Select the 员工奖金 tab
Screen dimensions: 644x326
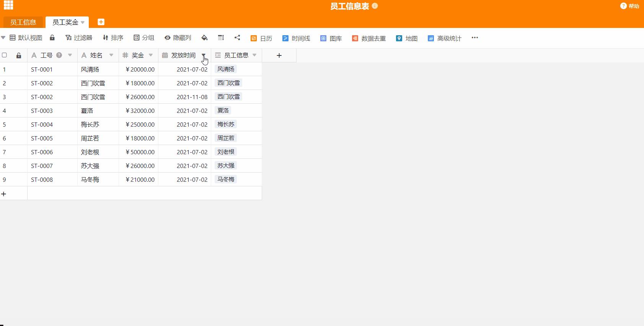[65, 22]
